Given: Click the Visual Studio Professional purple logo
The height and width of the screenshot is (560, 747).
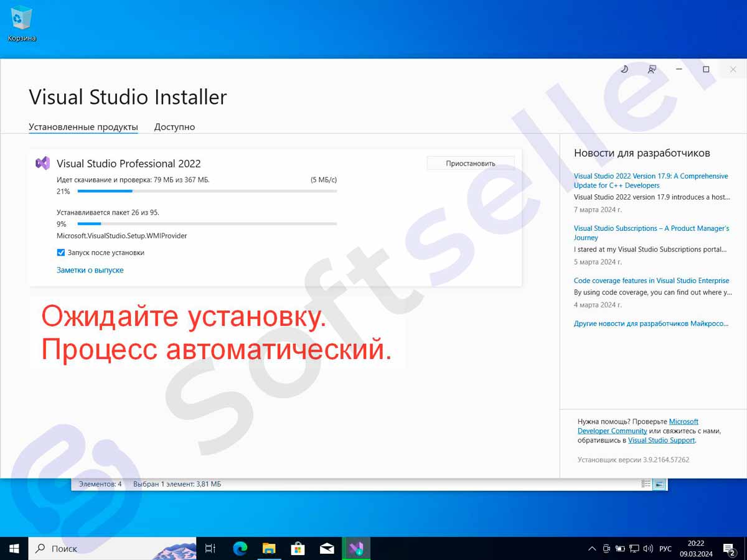Looking at the screenshot, I should pos(42,164).
